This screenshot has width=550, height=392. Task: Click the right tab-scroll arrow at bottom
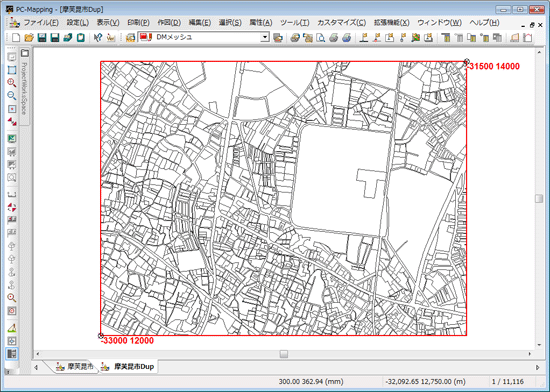tap(537, 367)
